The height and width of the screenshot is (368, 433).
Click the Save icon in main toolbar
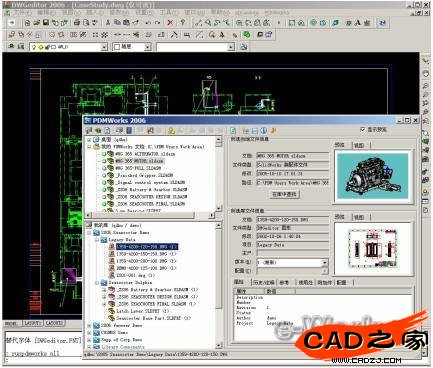(46, 23)
